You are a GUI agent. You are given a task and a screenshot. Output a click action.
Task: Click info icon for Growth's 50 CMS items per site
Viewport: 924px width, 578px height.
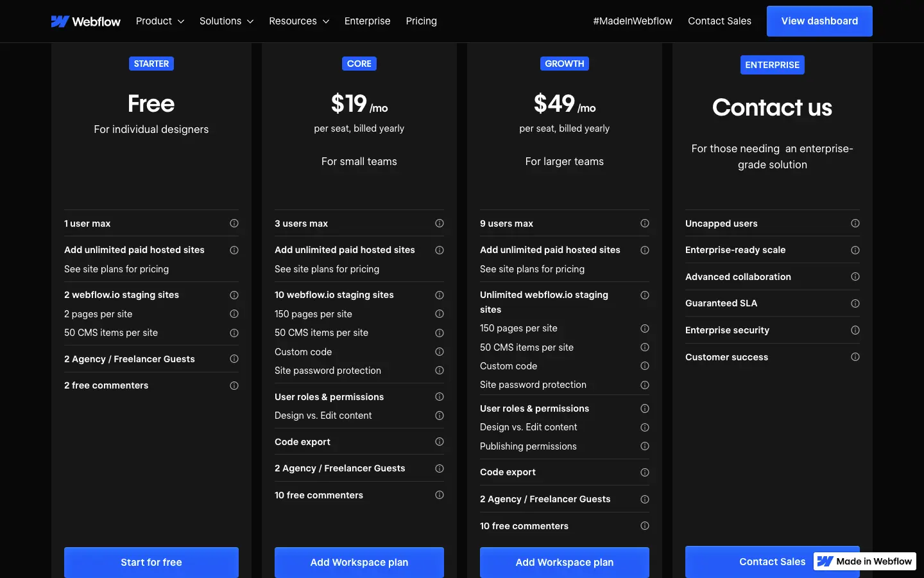(645, 347)
